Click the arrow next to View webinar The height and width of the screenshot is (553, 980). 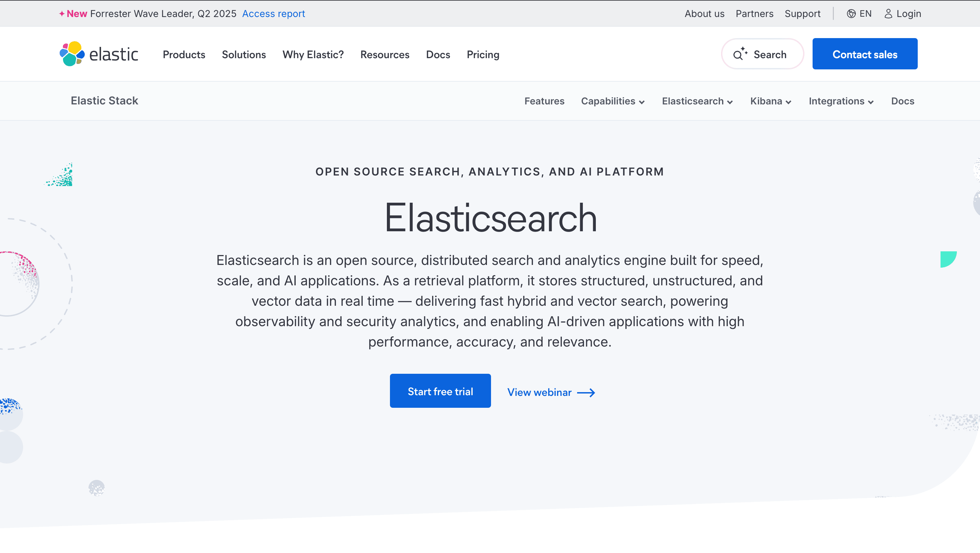tap(586, 392)
